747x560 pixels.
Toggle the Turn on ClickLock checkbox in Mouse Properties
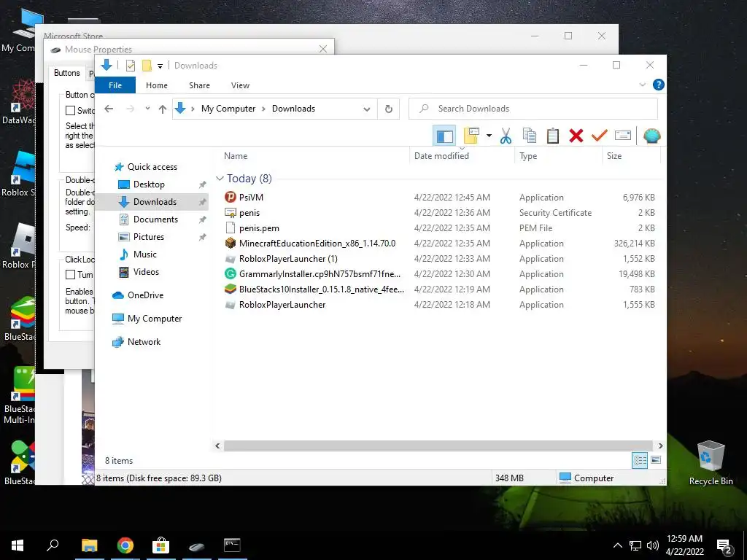pos(70,275)
